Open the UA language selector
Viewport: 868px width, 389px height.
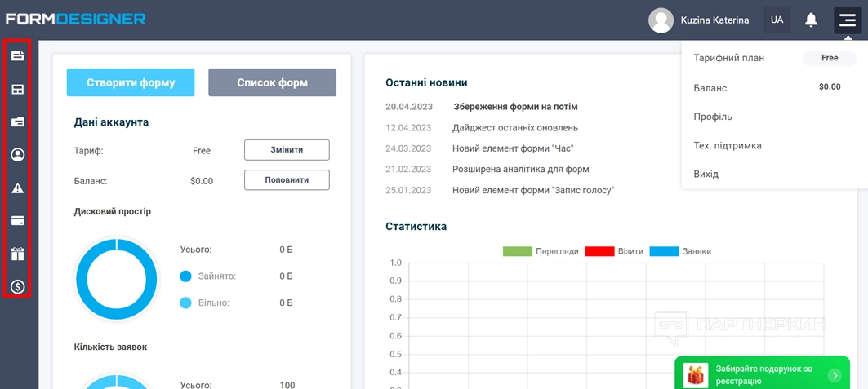point(777,20)
